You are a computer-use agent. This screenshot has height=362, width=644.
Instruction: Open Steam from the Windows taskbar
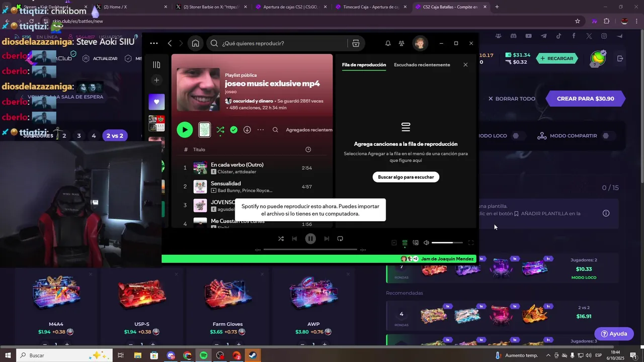[x=253, y=355]
